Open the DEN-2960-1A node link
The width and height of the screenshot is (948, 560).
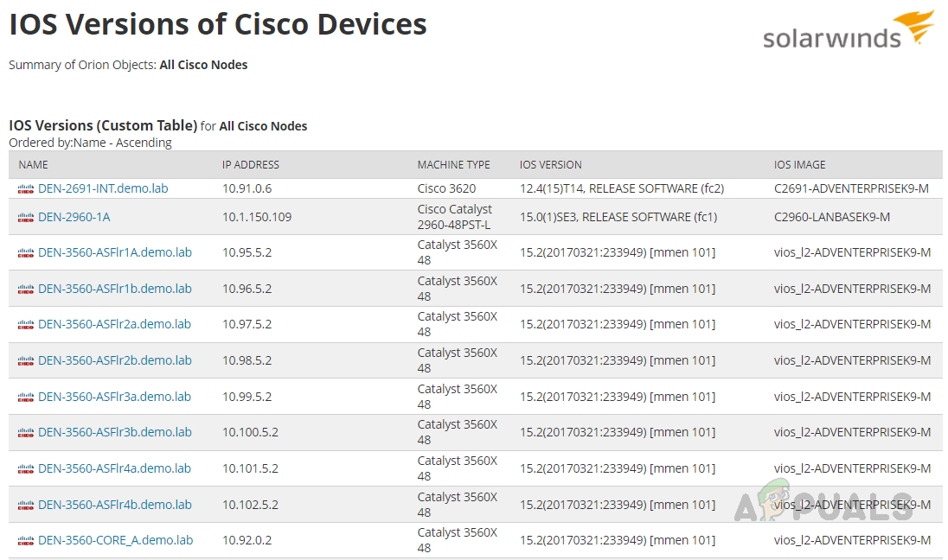point(74,217)
